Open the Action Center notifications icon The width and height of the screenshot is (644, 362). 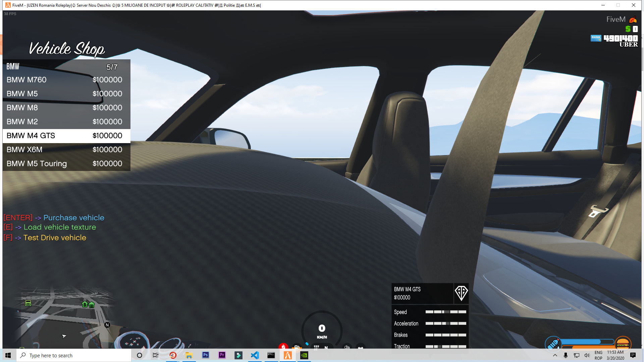(633, 355)
